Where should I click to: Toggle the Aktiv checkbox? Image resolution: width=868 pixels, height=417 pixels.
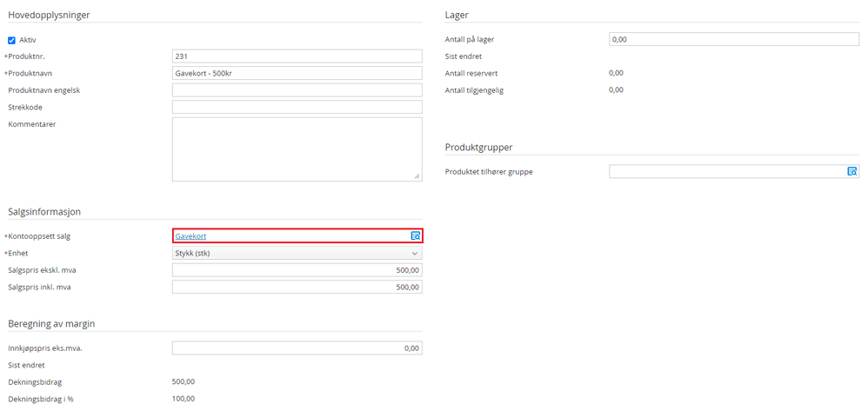(12, 40)
